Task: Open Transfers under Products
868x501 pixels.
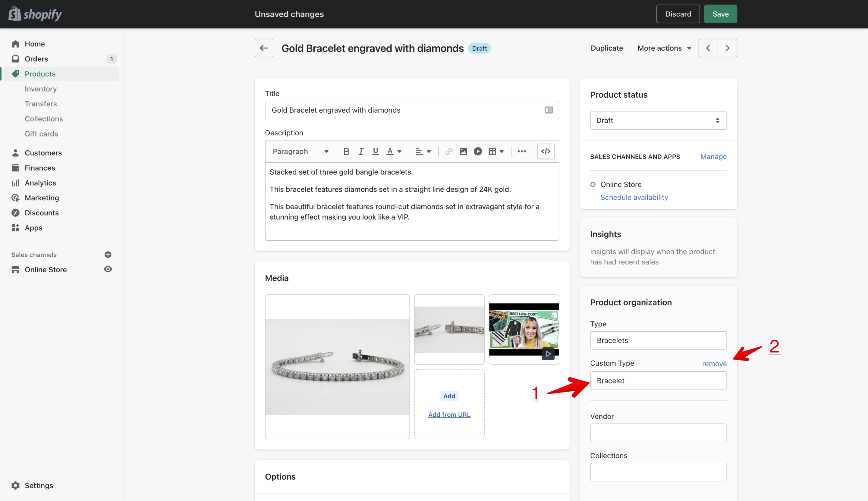Action: click(x=41, y=104)
